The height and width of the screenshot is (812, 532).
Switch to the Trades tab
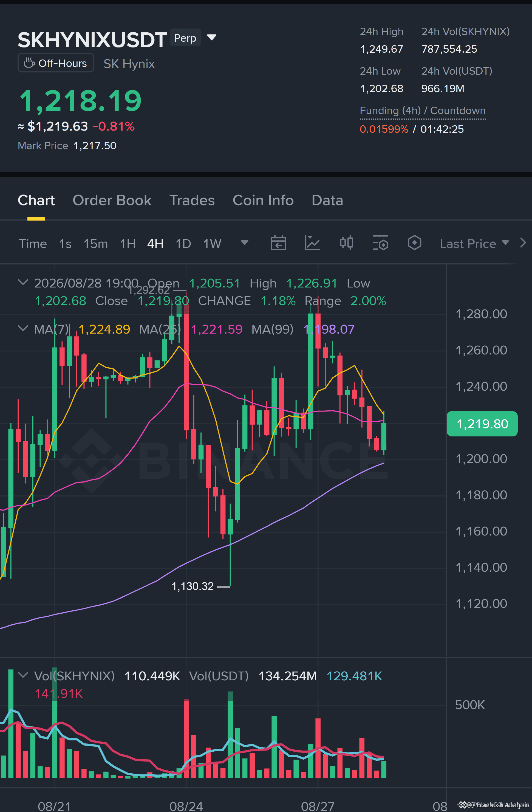pos(192,200)
